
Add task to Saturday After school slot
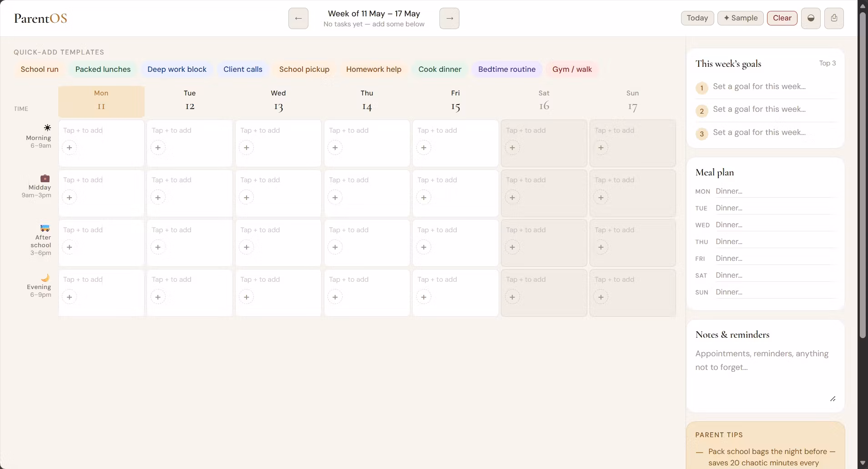tap(512, 247)
